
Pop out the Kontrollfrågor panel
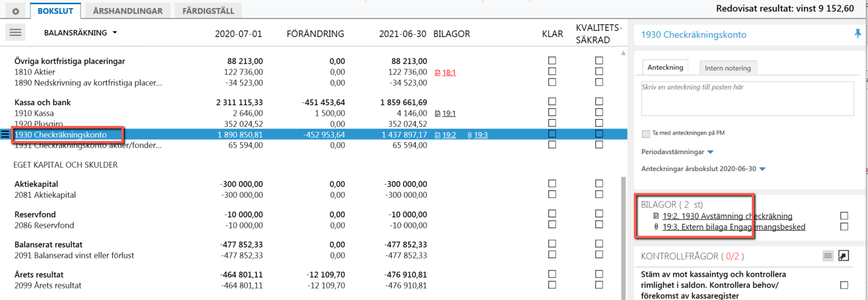(x=843, y=255)
